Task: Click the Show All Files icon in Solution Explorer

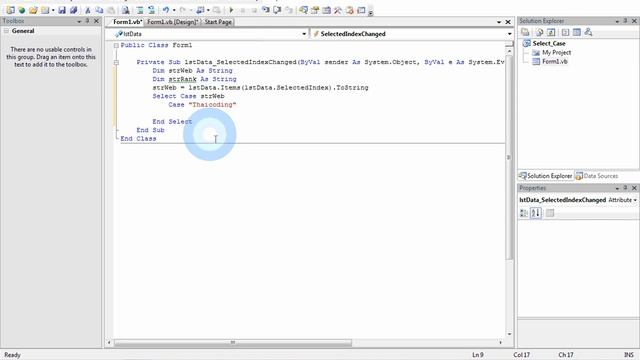Action: click(539, 32)
